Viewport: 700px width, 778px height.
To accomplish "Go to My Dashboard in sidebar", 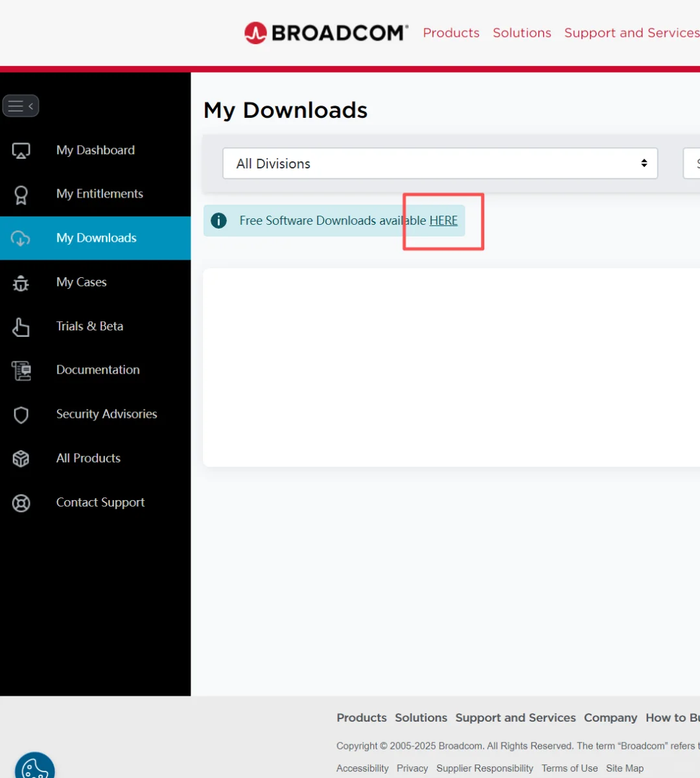I will pyautogui.click(x=95, y=150).
